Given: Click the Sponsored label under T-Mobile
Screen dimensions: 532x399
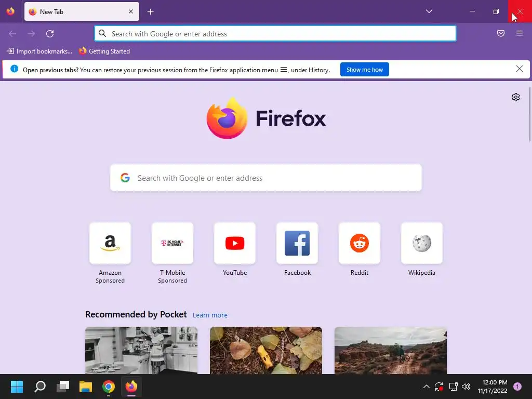Looking at the screenshot, I should 172,281.
